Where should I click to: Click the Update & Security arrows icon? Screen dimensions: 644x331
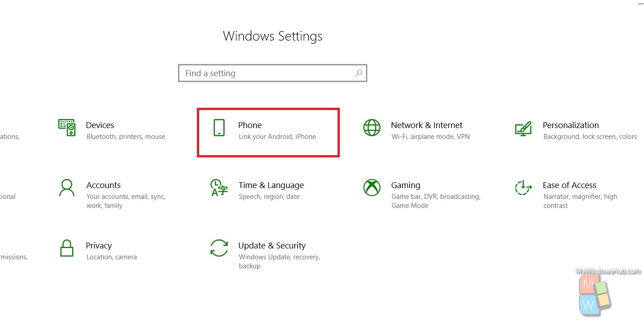pos(219,248)
